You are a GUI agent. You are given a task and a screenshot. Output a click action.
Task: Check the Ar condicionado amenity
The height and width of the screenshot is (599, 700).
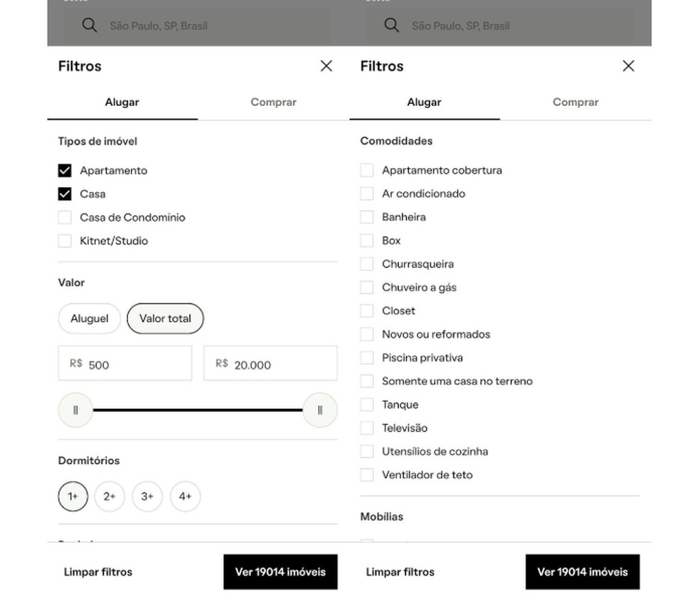click(x=367, y=194)
